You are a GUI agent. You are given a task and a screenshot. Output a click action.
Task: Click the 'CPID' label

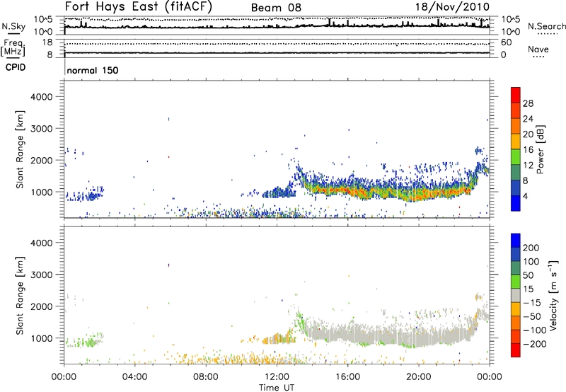[16, 67]
